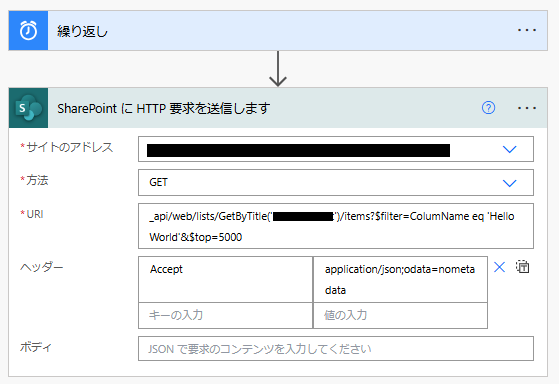Screen dimensions: 559x384
Task: Edit the Accept header key field
Action: point(225,279)
